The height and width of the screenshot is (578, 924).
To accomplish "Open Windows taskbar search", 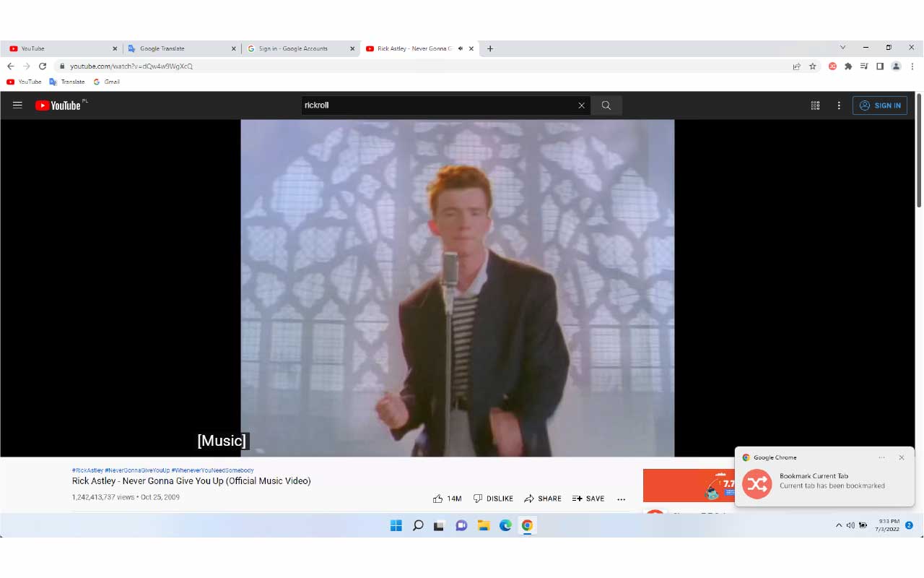I will point(418,525).
